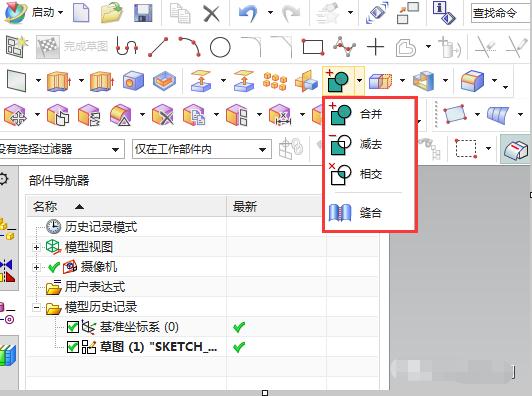
Task: Click the Unite toolbar button
Action: 338,81
